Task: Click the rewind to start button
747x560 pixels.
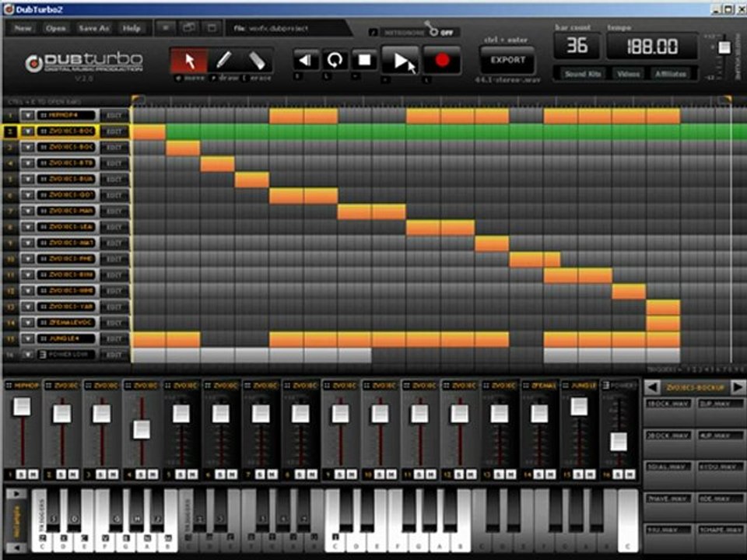Action: click(306, 60)
